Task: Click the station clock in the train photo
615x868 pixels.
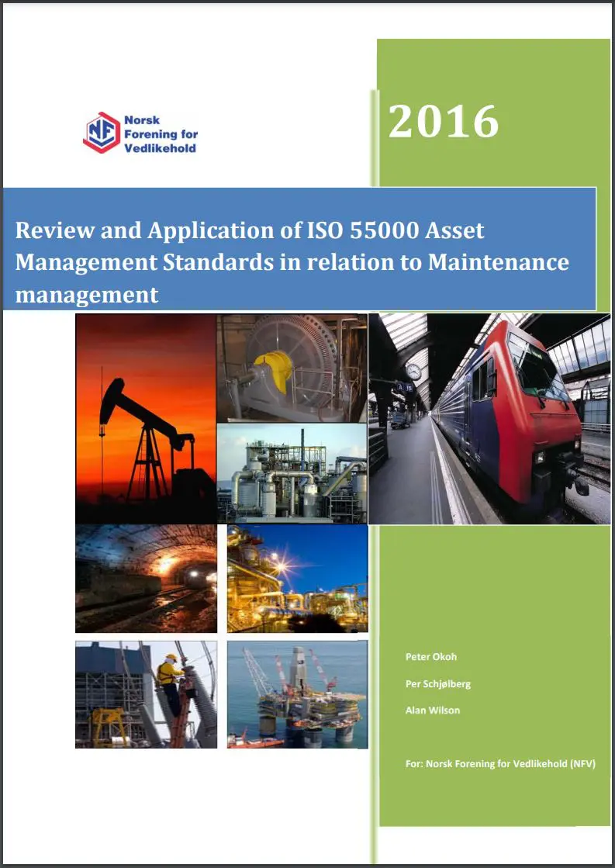Action: click(x=413, y=372)
